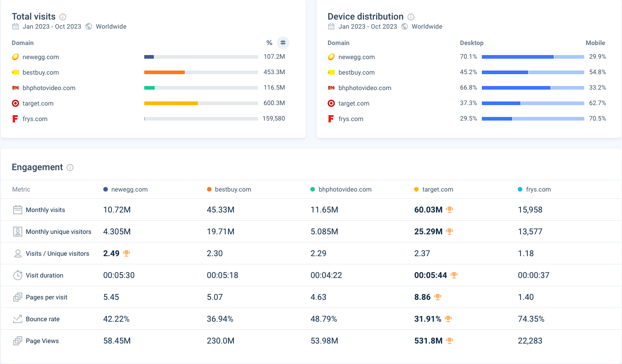Open newegg.com link in Total visits
The height and width of the screenshot is (364, 622).
pos(40,57)
